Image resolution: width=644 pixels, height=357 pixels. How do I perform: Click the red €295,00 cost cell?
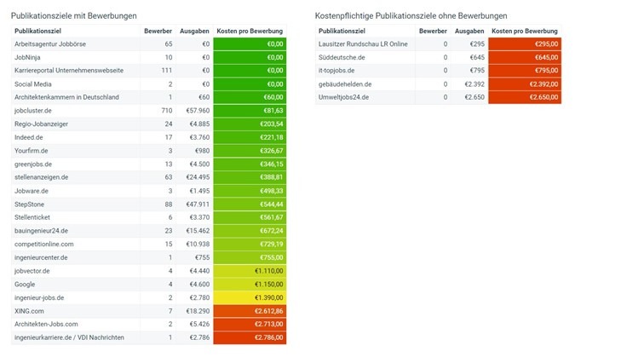525,44
